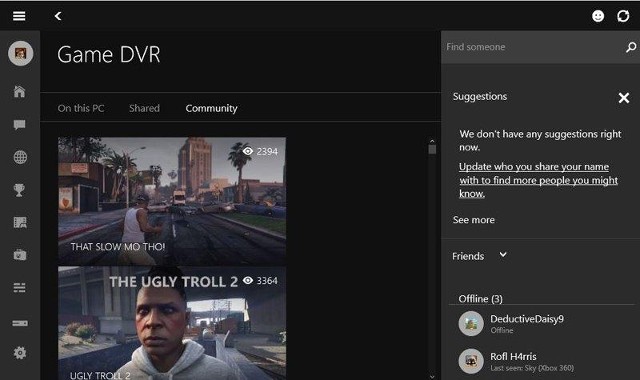
Task: Click the clip list scrollbar thumb
Action: [432, 149]
